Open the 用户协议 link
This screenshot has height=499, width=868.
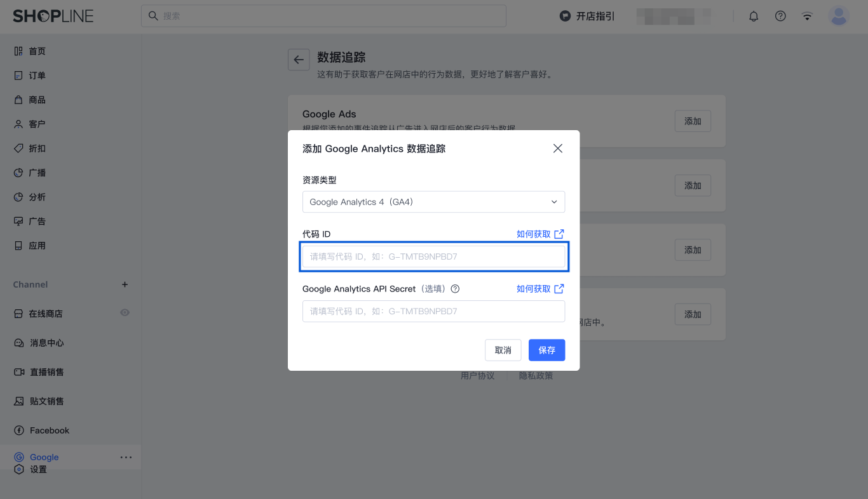(477, 376)
